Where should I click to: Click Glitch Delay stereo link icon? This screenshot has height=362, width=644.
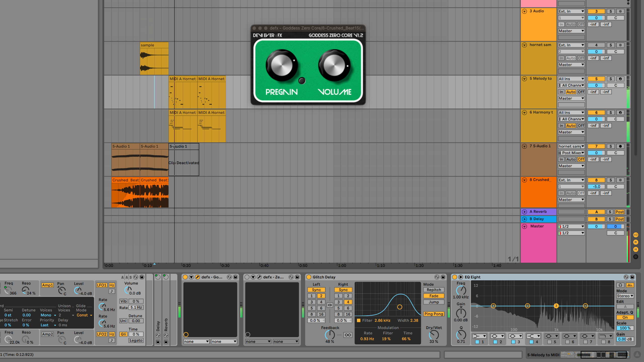tap(330, 305)
